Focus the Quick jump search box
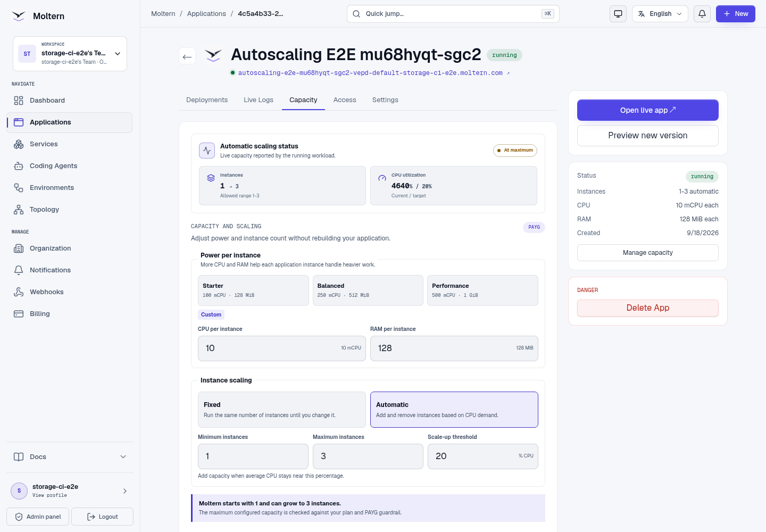The image size is (766, 532). coord(453,14)
